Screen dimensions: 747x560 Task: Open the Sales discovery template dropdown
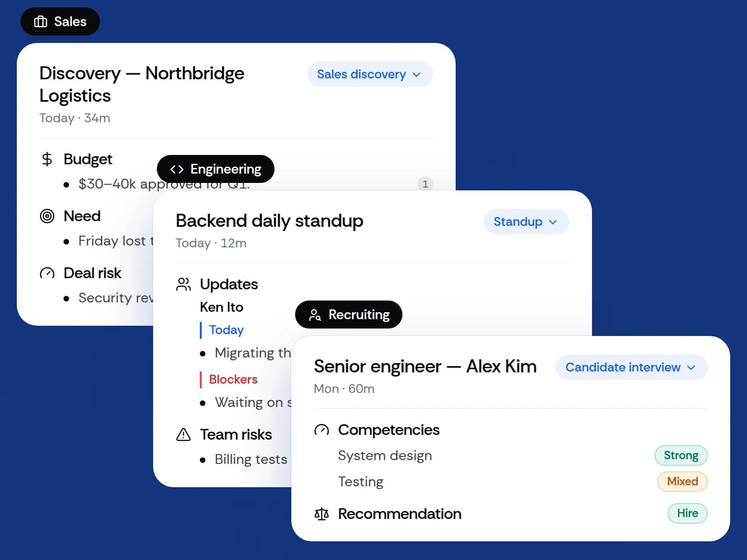pos(370,74)
